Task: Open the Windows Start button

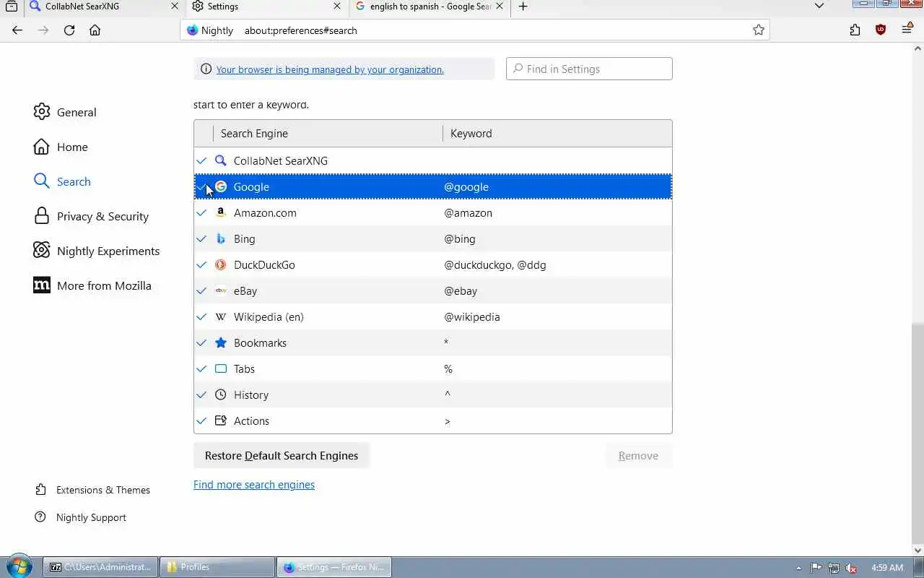Action: (x=19, y=566)
